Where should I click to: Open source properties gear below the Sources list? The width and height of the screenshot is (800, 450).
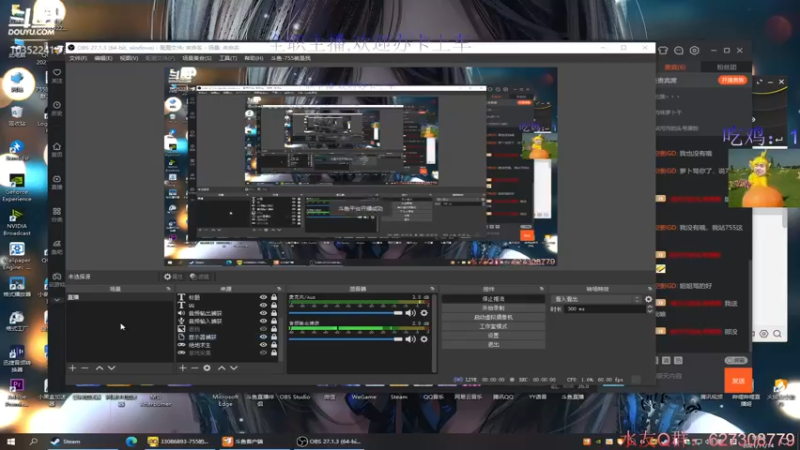point(207,368)
